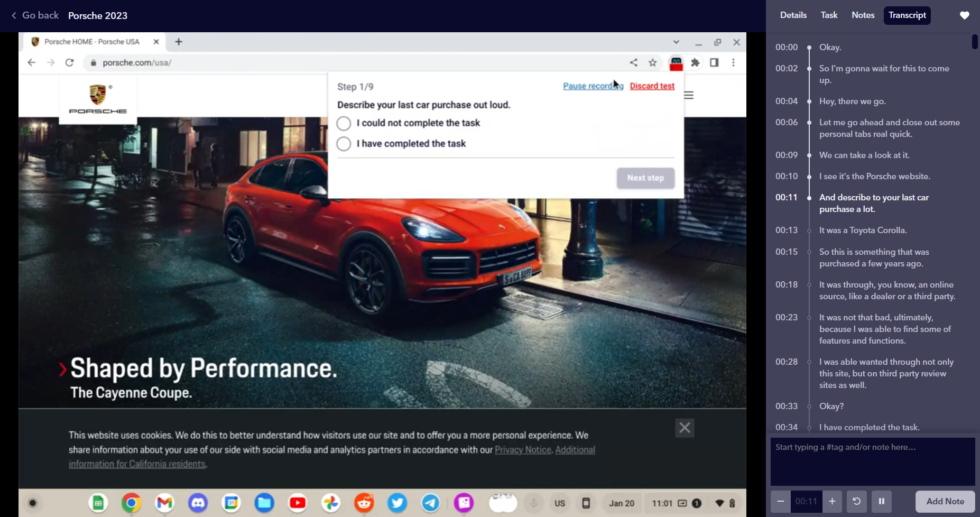Image resolution: width=980 pixels, height=517 pixels.
Task: Jump to transcript timestamp 00:18
Action: [787, 285]
